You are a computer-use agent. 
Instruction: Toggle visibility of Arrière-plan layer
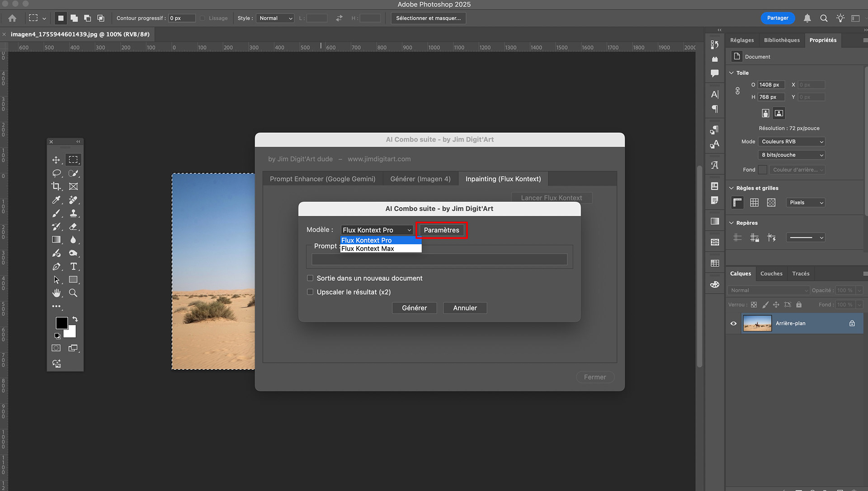pos(734,323)
